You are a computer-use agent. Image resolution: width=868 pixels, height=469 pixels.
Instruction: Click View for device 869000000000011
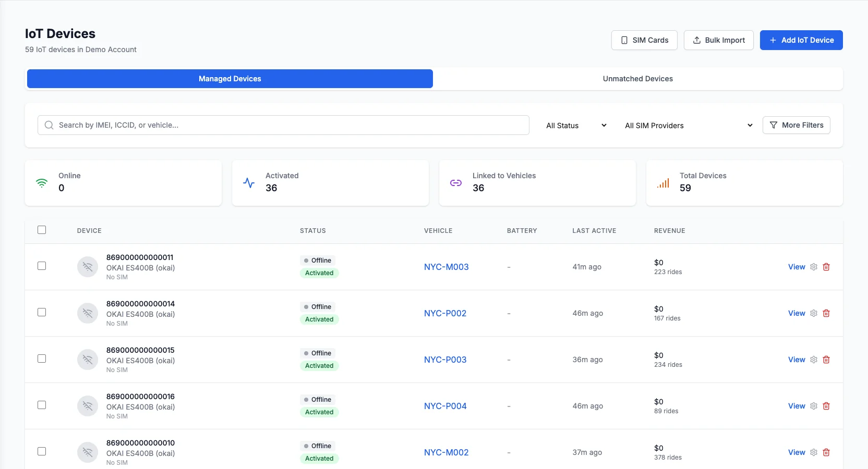tap(797, 267)
